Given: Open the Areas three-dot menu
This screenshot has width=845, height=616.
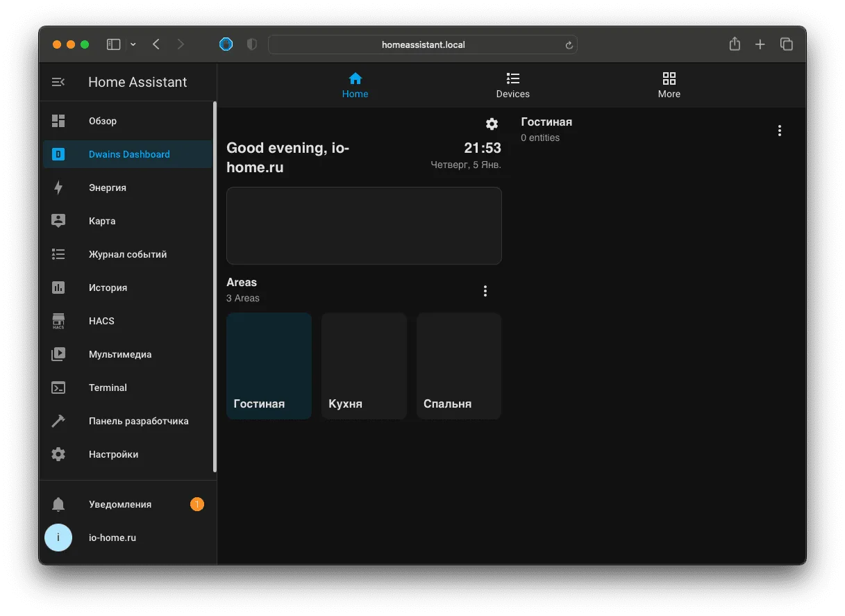Looking at the screenshot, I should [485, 291].
